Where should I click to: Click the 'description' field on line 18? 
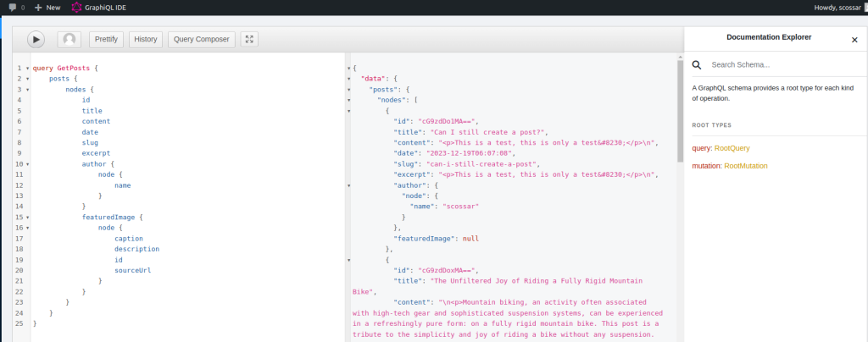click(136, 249)
